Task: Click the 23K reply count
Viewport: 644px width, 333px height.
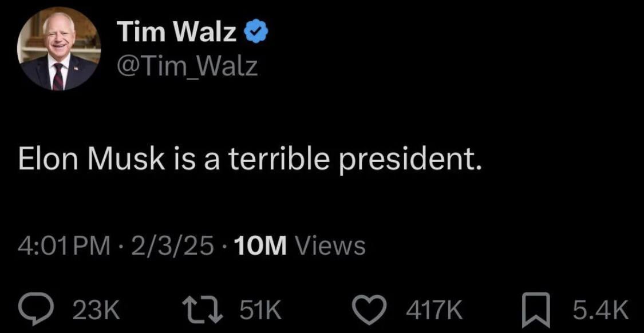Action: 97,310
